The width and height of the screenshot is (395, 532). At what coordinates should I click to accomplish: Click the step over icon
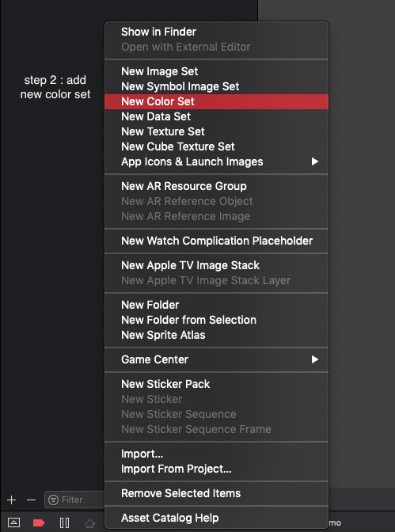point(90,523)
